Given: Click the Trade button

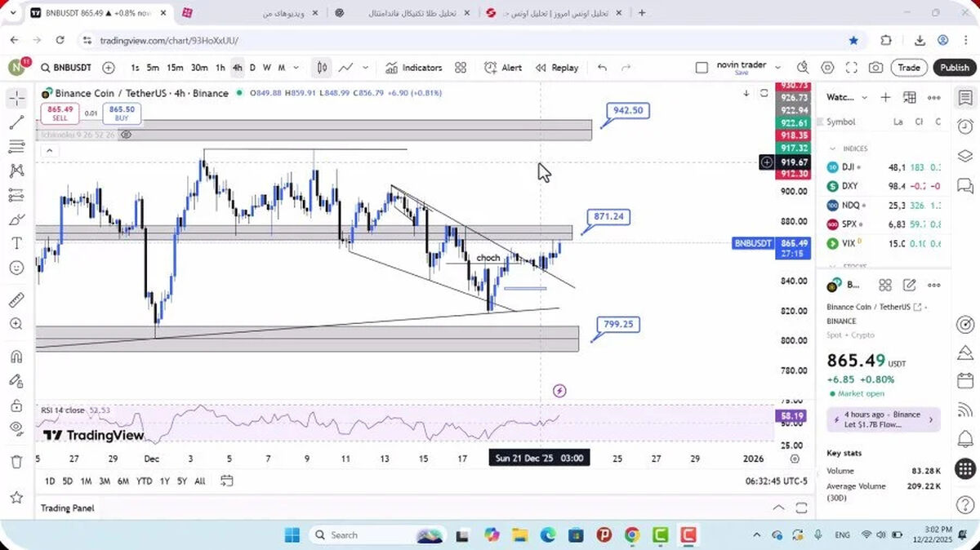Looking at the screenshot, I should 909,68.
